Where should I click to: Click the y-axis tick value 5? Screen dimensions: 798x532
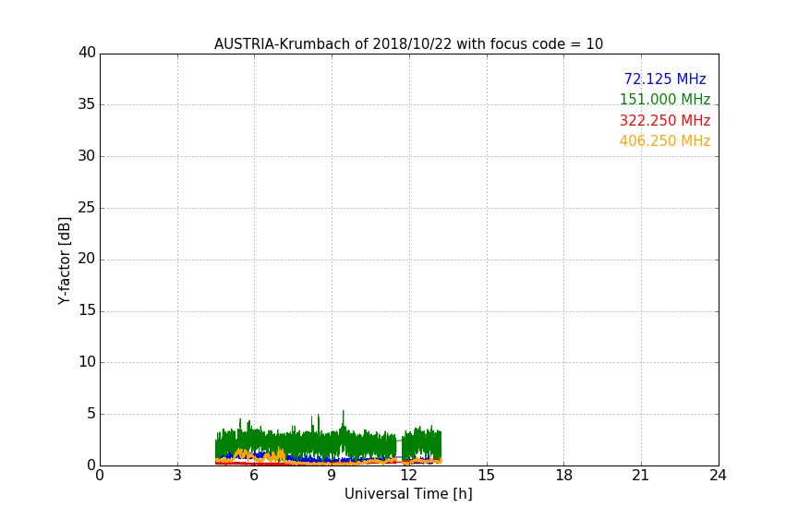91,414
